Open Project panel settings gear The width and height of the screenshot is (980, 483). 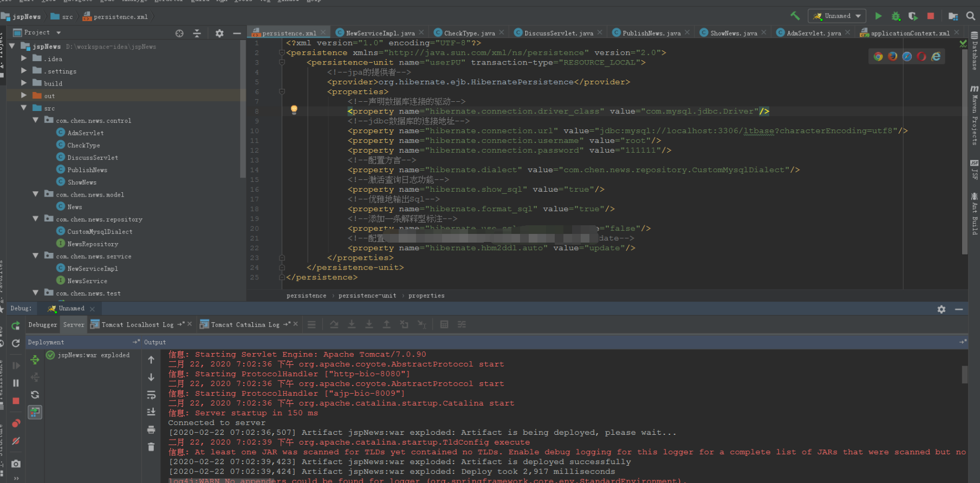point(219,33)
